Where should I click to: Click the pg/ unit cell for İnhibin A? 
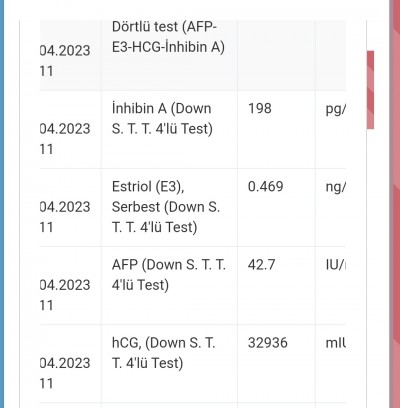coord(331,130)
